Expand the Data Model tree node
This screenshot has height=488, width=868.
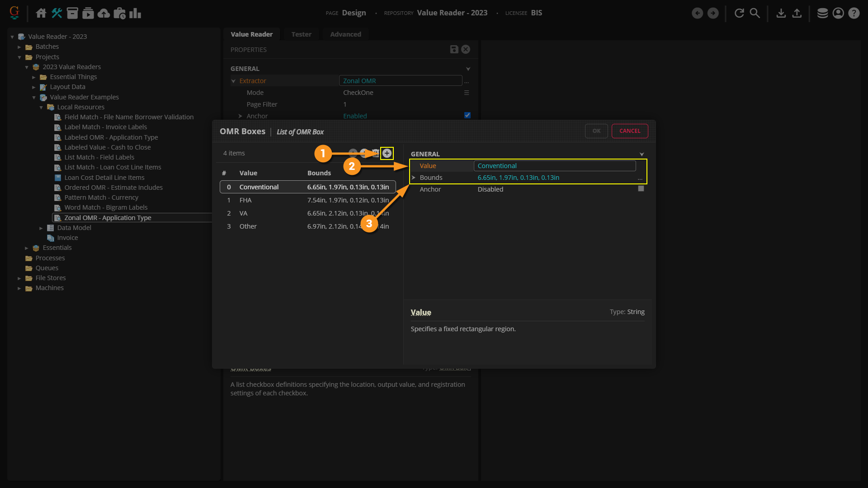pos(41,228)
